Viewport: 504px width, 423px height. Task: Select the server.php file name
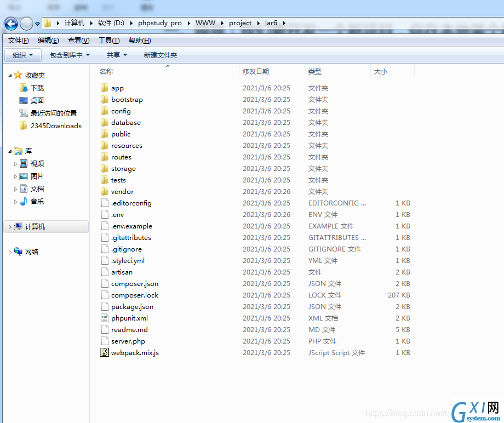point(128,341)
